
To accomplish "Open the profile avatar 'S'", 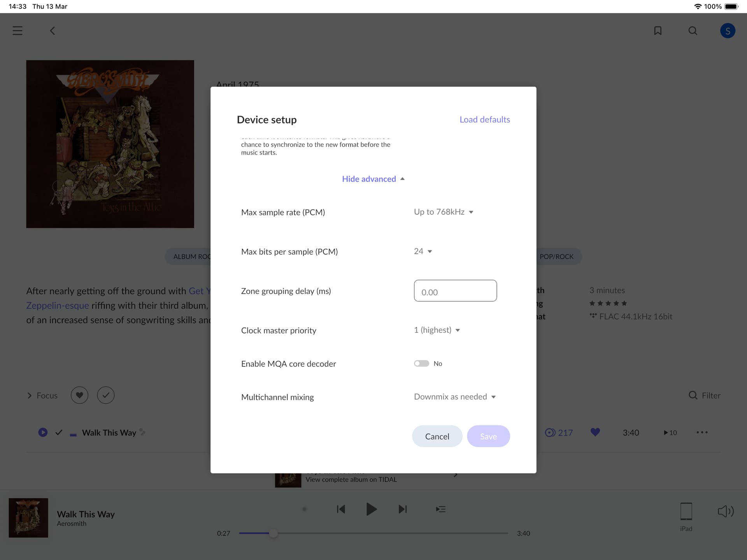I will (x=727, y=31).
